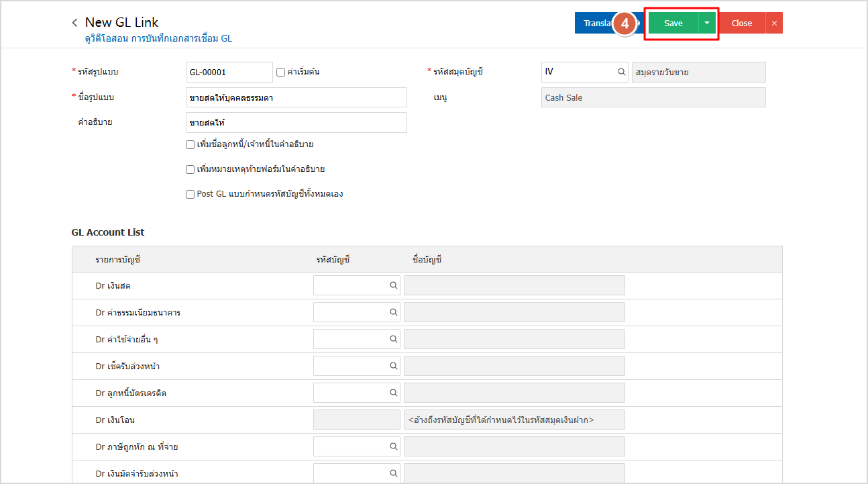The height and width of the screenshot is (484, 868).
Task: Open the Save button dropdown arrow
Action: click(x=707, y=23)
